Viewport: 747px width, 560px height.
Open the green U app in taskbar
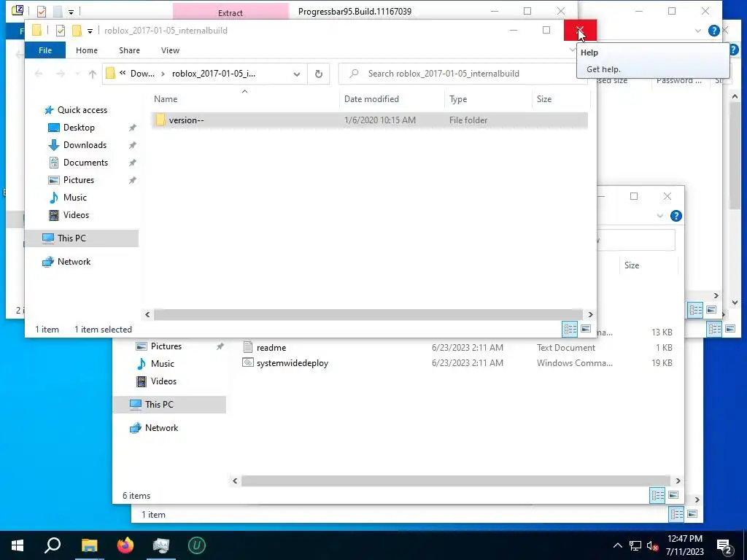coord(197,545)
